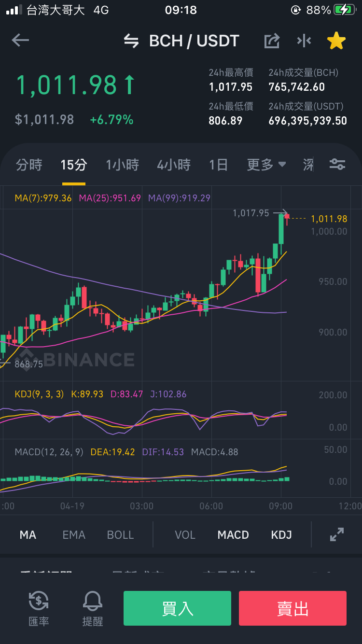Select the 4小時 interval tab
This screenshot has width=362, height=644.
pos(174,165)
